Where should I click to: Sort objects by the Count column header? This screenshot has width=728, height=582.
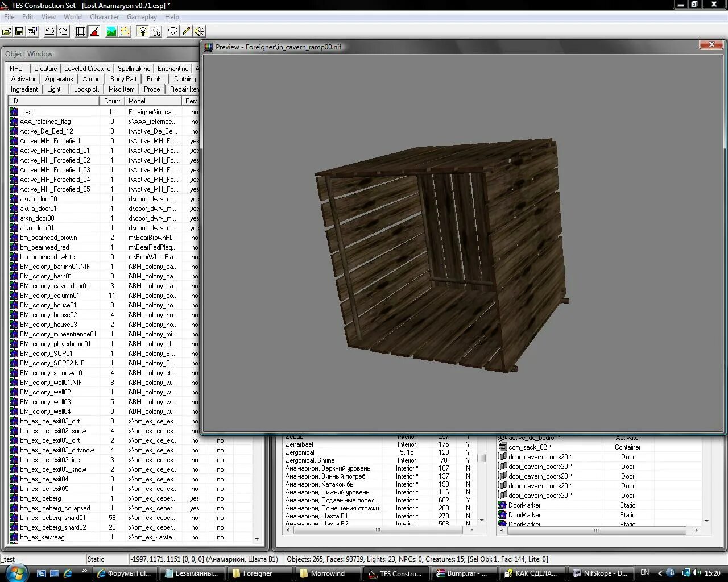111,101
